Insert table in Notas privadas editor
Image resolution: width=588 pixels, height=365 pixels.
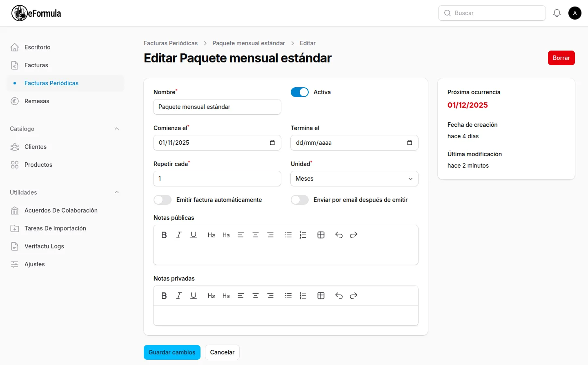(x=321, y=296)
